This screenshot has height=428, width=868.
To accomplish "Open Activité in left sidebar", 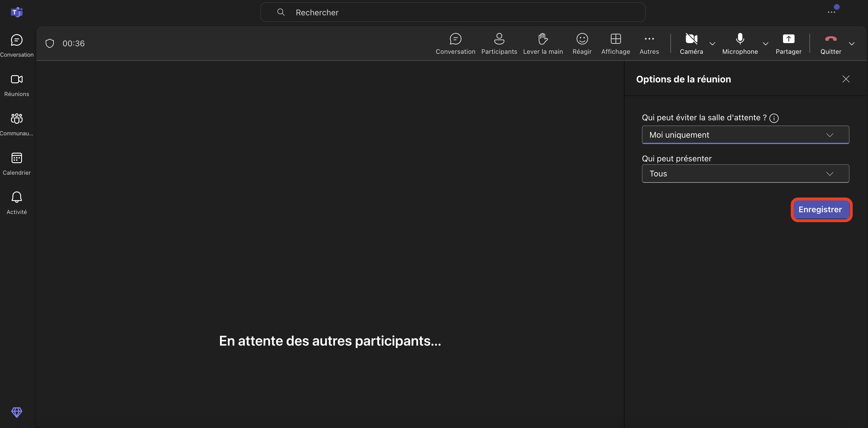I will pos(16,203).
